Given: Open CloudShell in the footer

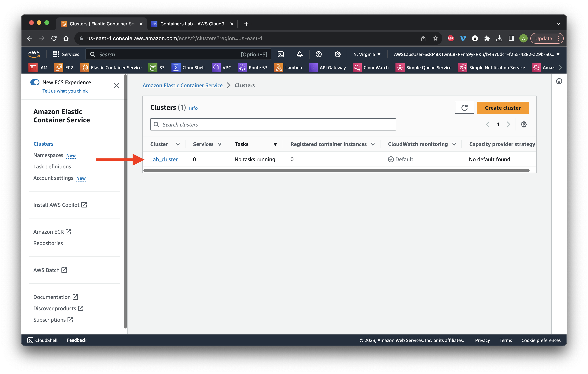Looking at the screenshot, I should pos(42,340).
